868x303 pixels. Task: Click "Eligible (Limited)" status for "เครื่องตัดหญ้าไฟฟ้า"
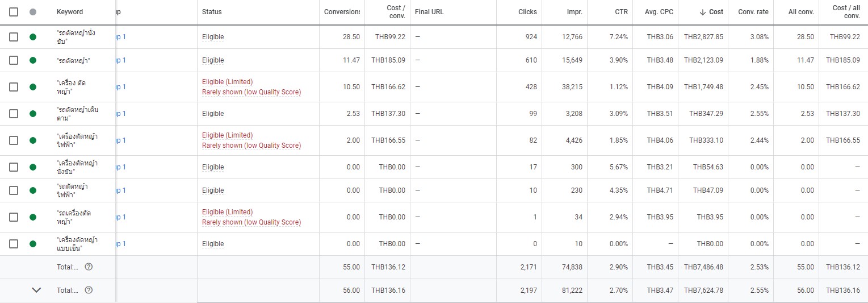227,135
